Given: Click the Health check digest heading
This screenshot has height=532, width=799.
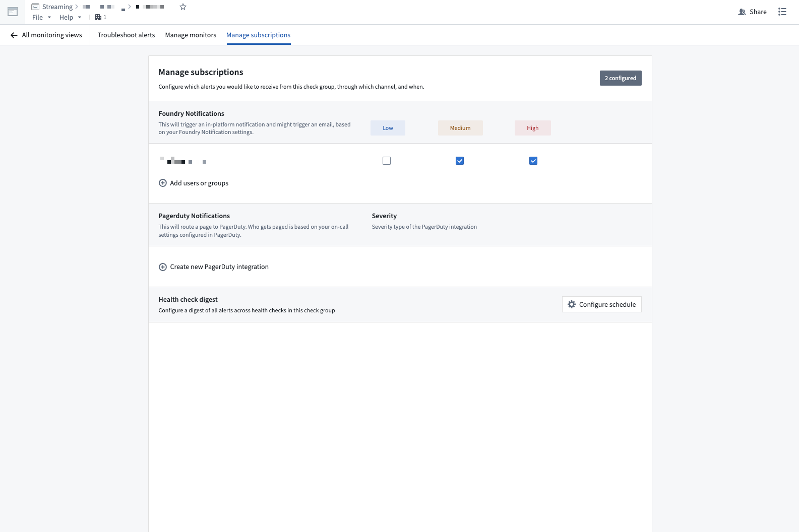Looking at the screenshot, I should 188,299.
